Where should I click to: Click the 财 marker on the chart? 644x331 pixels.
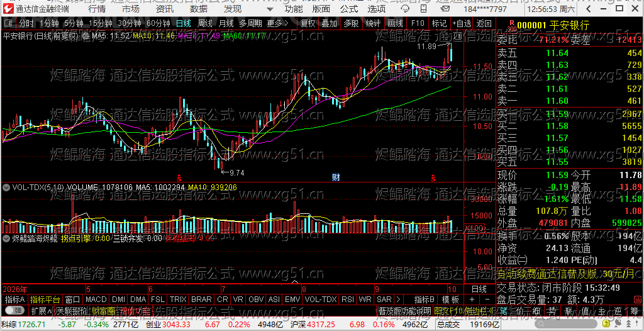pyautogui.click(x=336, y=177)
